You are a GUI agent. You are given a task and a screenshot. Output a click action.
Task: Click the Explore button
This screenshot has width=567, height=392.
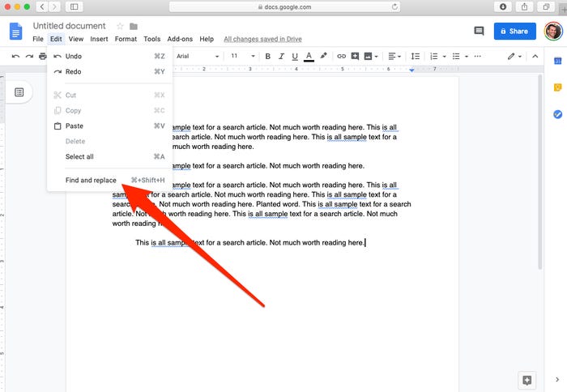tap(526, 380)
